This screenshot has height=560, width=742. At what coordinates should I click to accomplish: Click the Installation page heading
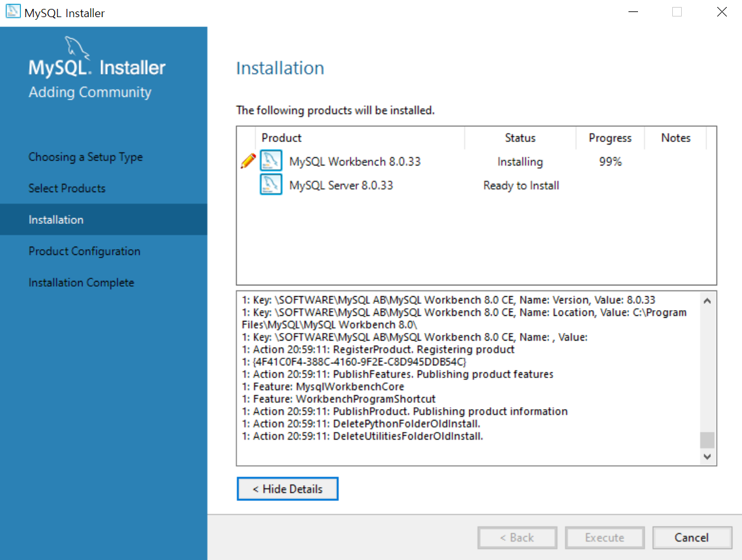[x=280, y=68]
